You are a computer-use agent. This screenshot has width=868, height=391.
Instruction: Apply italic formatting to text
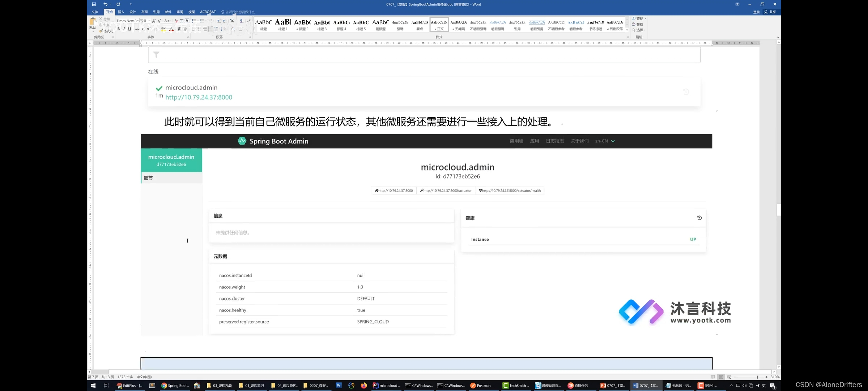click(x=124, y=29)
